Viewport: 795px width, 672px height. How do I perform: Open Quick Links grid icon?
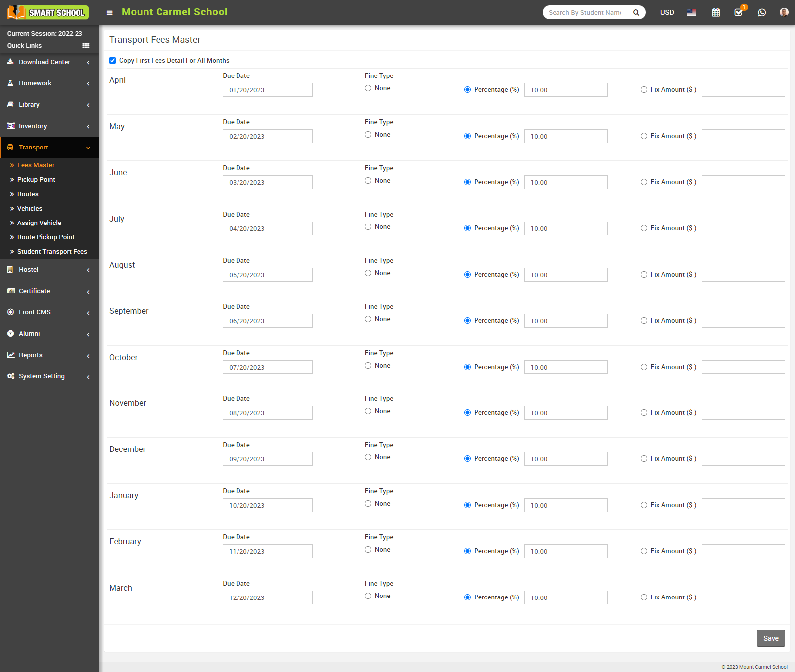(x=86, y=46)
